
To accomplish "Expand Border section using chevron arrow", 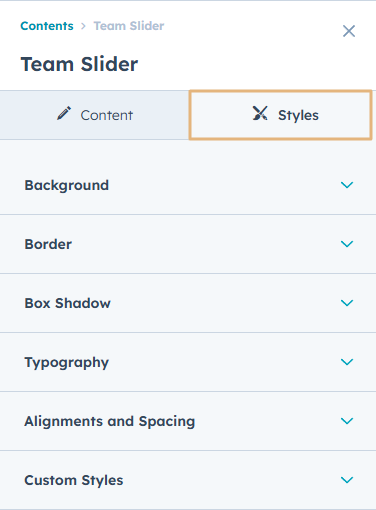I will pos(347,244).
